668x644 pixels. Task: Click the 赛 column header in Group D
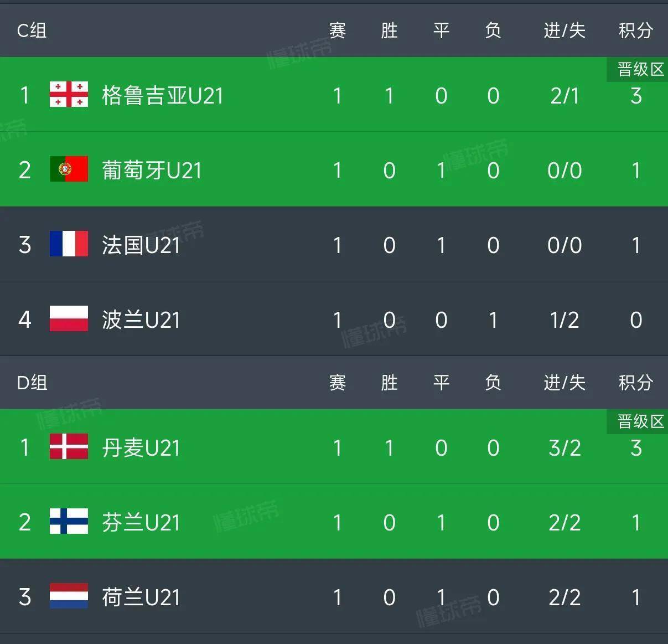[338, 383]
